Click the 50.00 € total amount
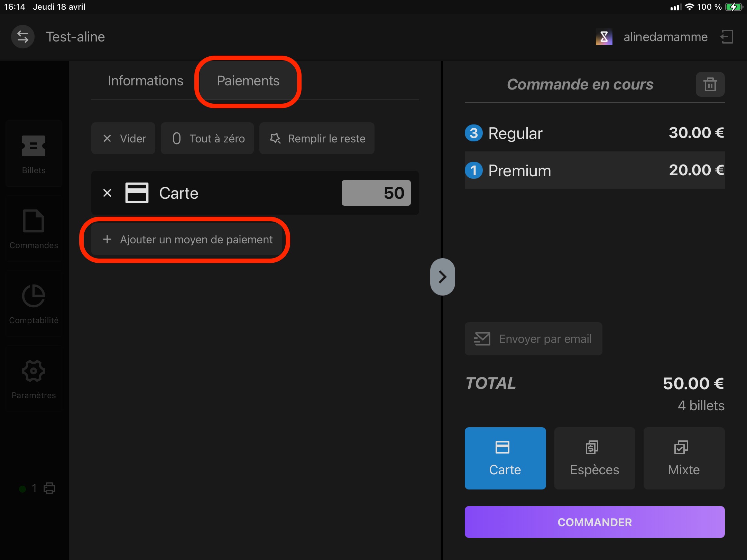Image resolution: width=747 pixels, height=560 pixels. (693, 383)
